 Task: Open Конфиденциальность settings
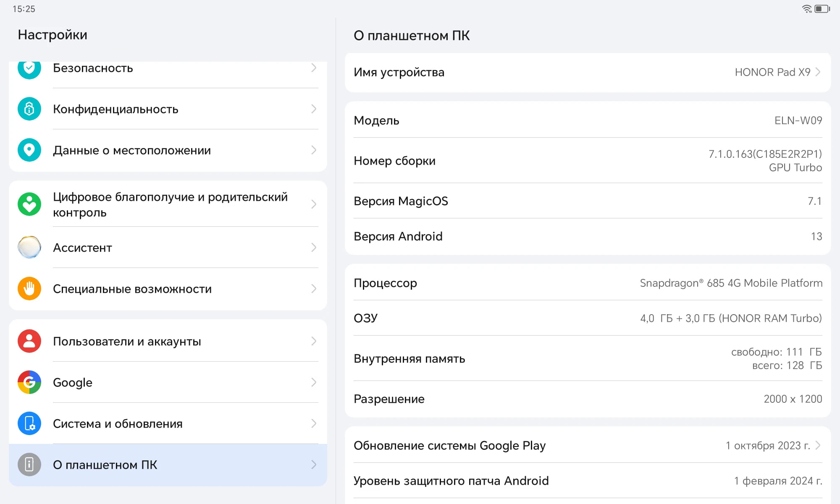(168, 109)
